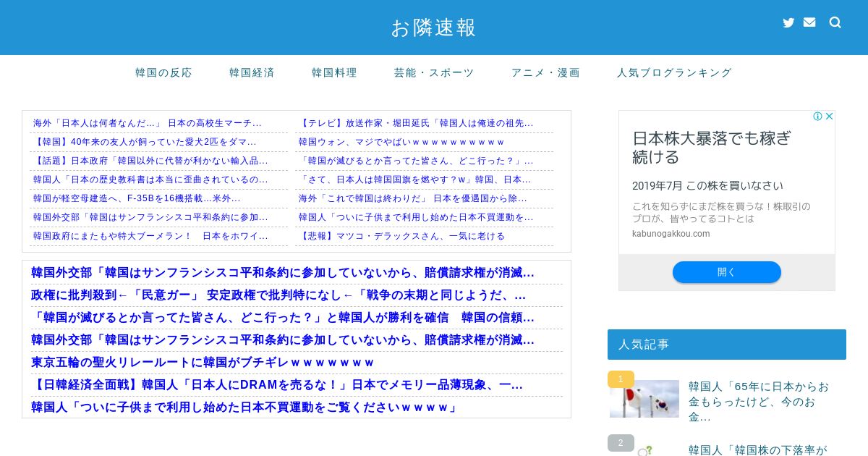Open bold link 「韓国が滅びるとか言ってた皆さん…韓国人が勝利を確信
Image resolution: width=868 pixels, height=456 pixels.
[283, 318]
